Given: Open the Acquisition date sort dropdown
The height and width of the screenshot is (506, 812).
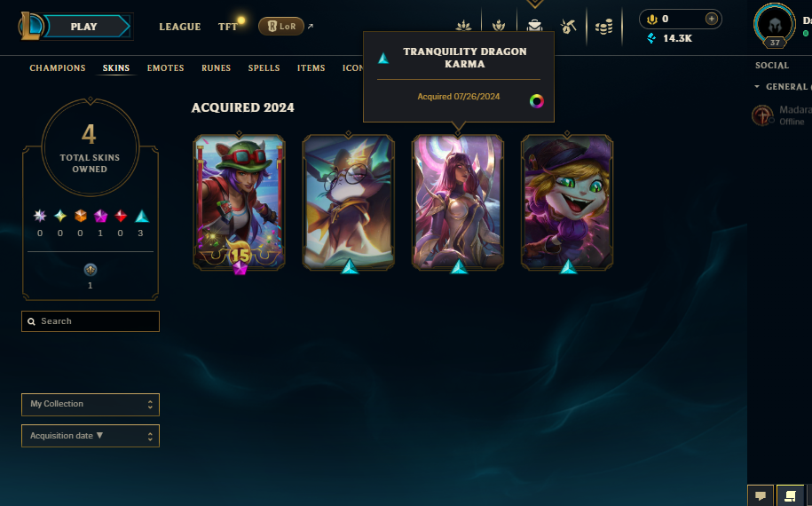Looking at the screenshot, I should coord(91,436).
